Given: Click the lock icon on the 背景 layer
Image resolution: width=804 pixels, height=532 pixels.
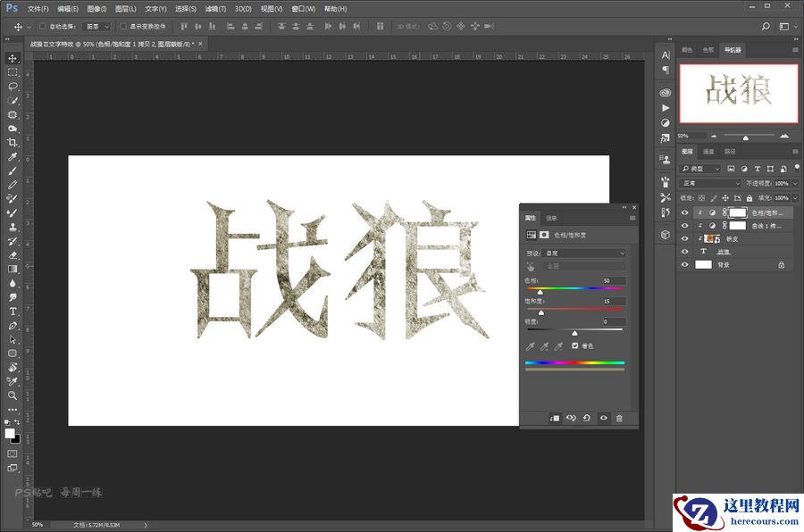Looking at the screenshot, I should [782, 264].
